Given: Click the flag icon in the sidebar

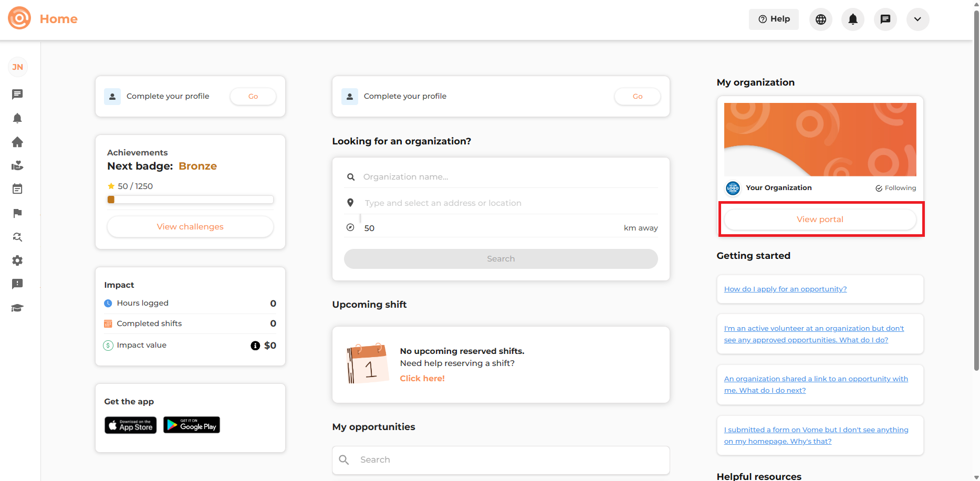Looking at the screenshot, I should click(x=17, y=213).
